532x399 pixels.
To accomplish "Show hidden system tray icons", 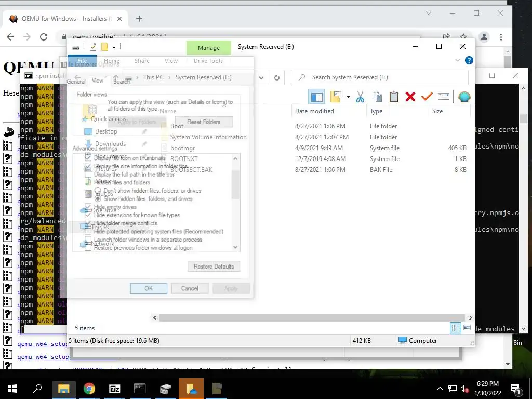I will click(440, 389).
